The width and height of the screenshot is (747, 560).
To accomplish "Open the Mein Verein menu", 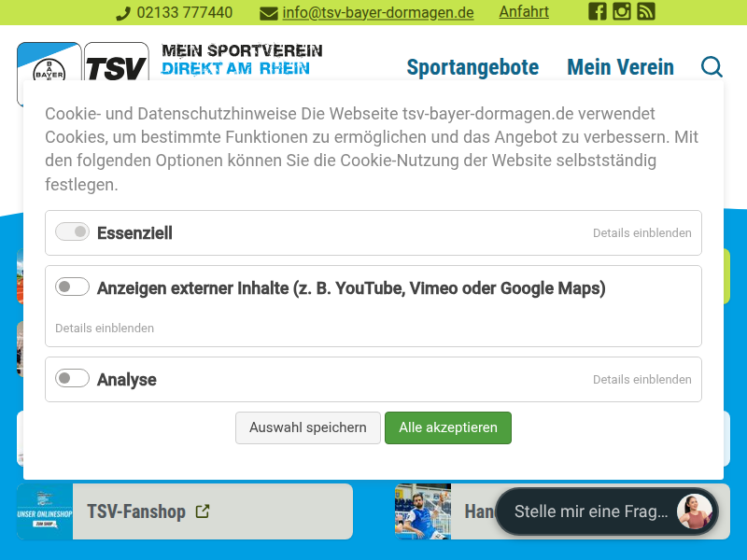I will click(x=620, y=67).
